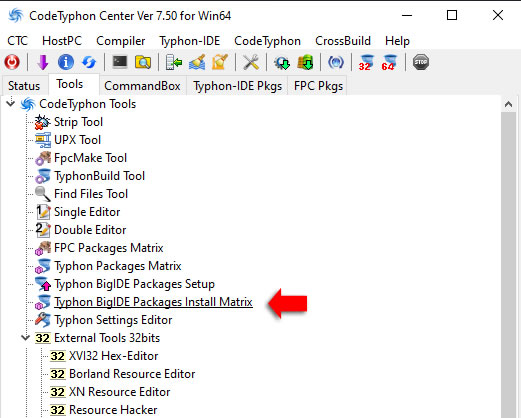Screen dimensions: 521x418
Task: Select TyphonBuild Tool entry
Action: (99, 176)
